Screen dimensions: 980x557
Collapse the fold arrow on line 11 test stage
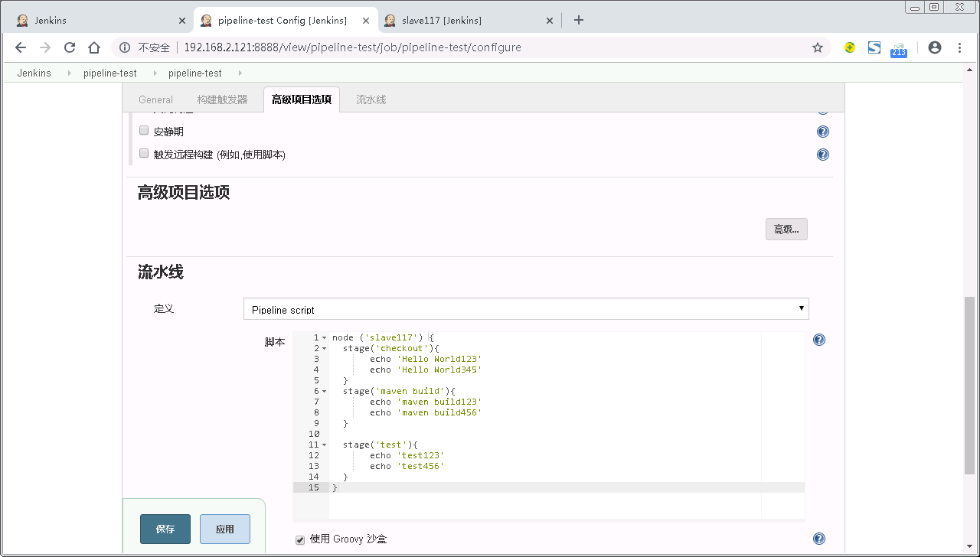pyautogui.click(x=324, y=445)
